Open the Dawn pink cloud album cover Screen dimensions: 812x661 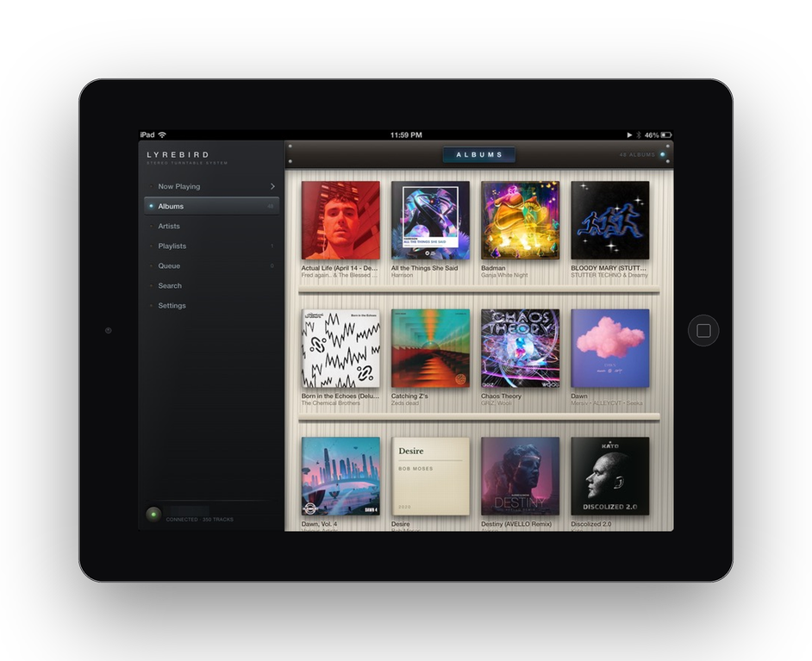coord(610,348)
